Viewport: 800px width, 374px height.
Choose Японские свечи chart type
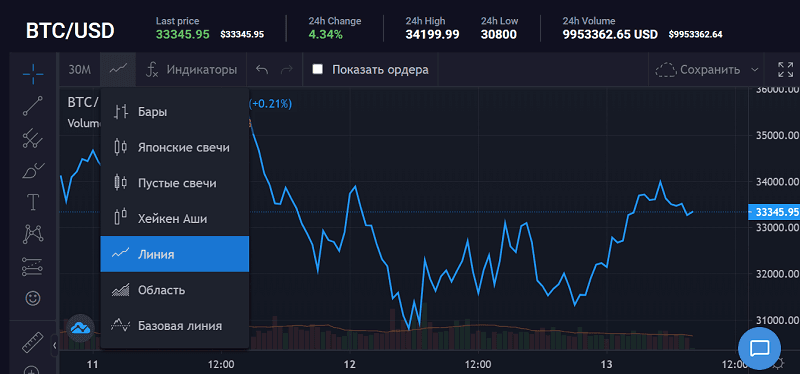174,147
